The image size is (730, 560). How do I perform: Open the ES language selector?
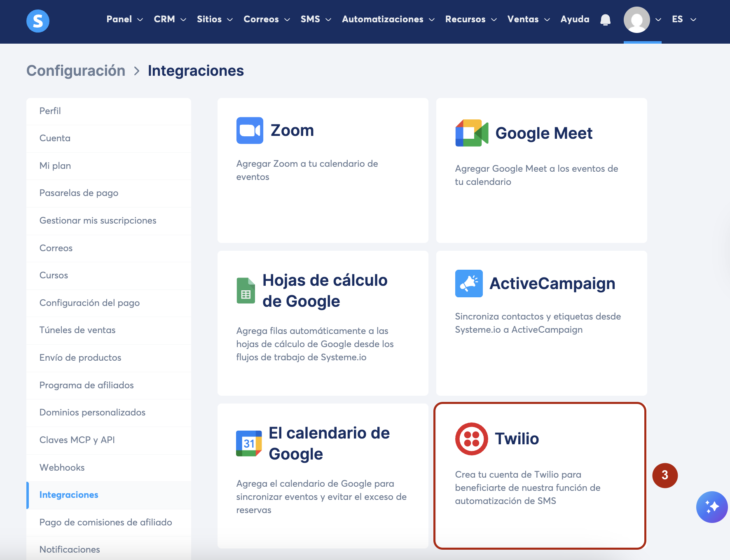(684, 19)
